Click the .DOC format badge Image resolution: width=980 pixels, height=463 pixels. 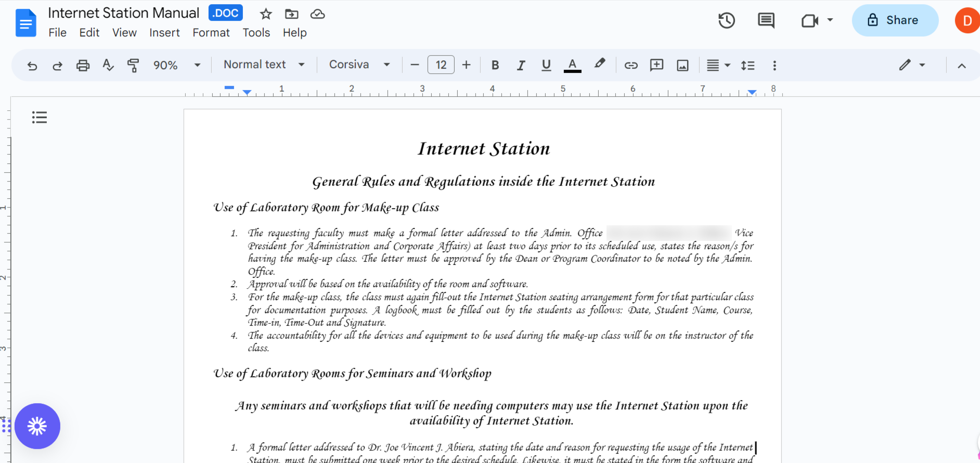[226, 13]
